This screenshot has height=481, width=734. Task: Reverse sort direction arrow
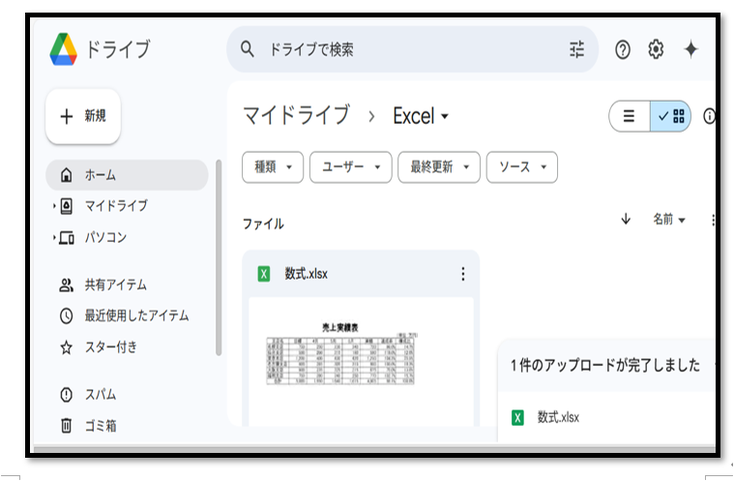click(626, 219)
